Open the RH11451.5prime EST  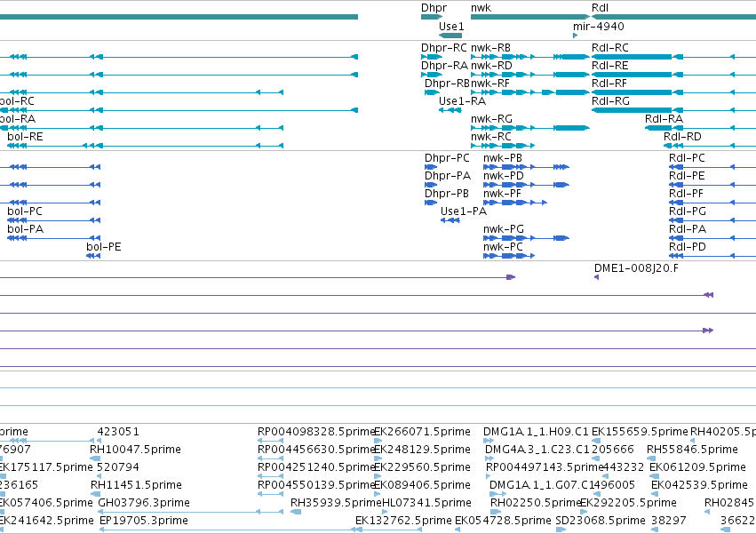coord(95,494)
